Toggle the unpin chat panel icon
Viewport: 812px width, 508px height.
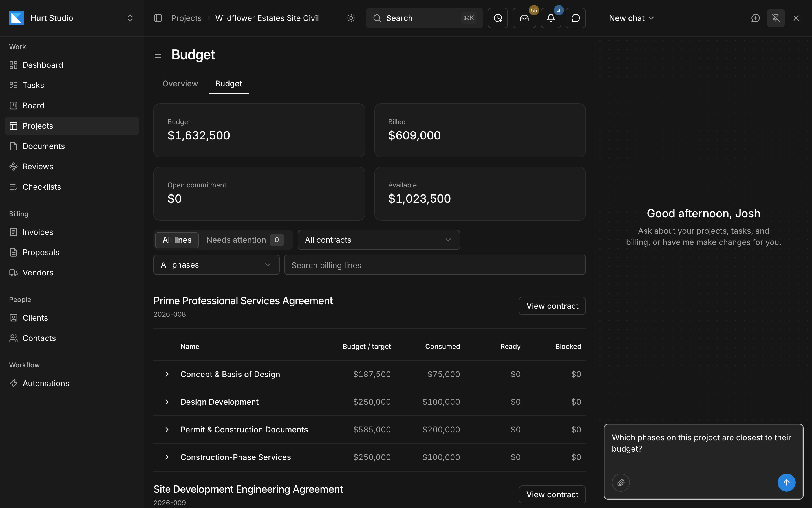[775, 18]
